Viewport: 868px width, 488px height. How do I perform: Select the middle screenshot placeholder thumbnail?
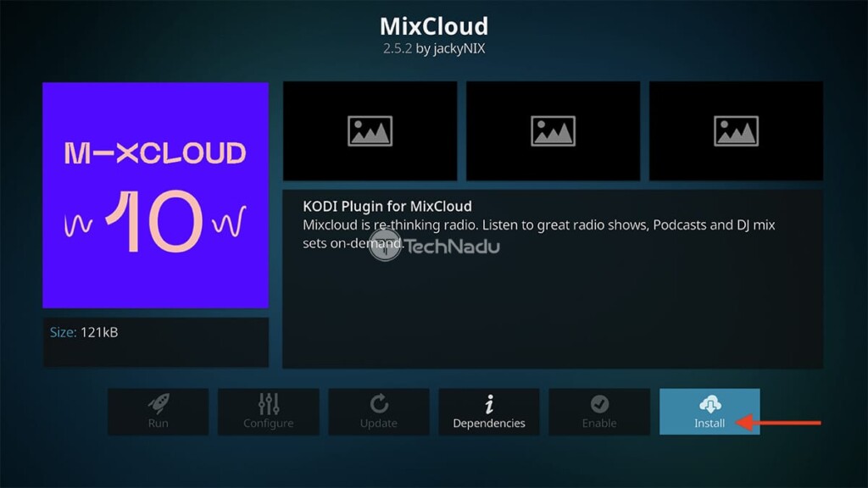[553, 131]
